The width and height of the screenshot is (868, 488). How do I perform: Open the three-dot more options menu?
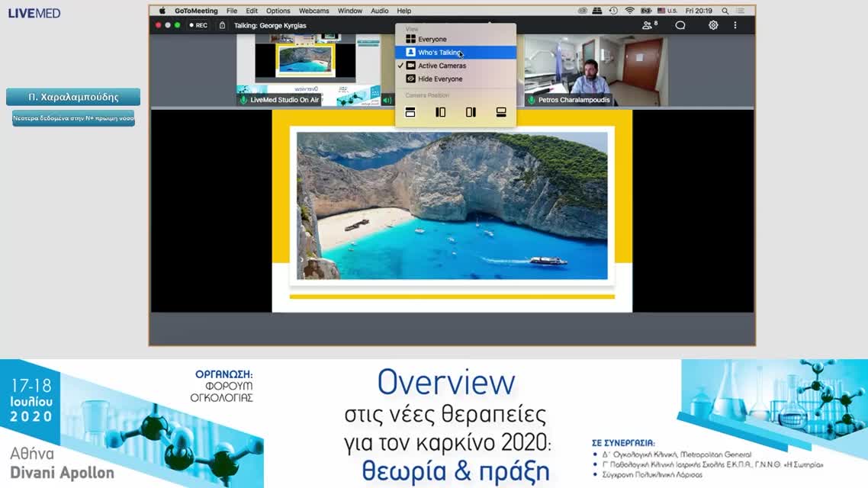point(735,25)
